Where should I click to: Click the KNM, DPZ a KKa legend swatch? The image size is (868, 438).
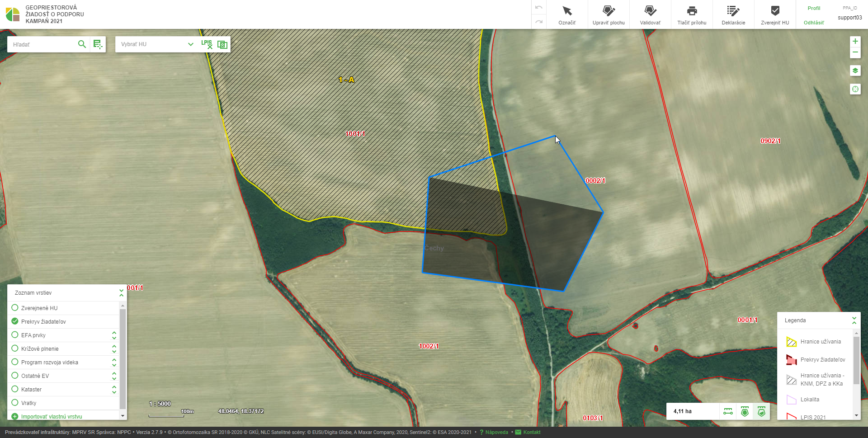pos(791,380)
